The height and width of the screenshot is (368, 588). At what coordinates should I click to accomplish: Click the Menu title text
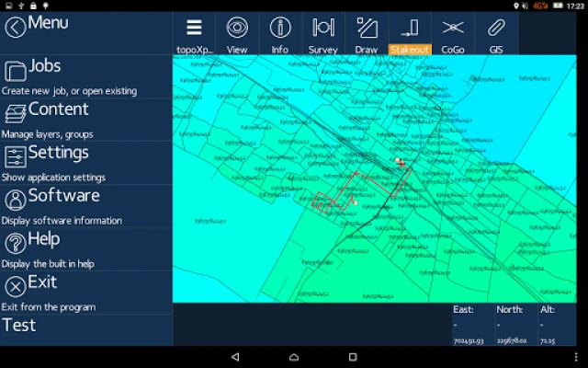[x=48, y=22]
